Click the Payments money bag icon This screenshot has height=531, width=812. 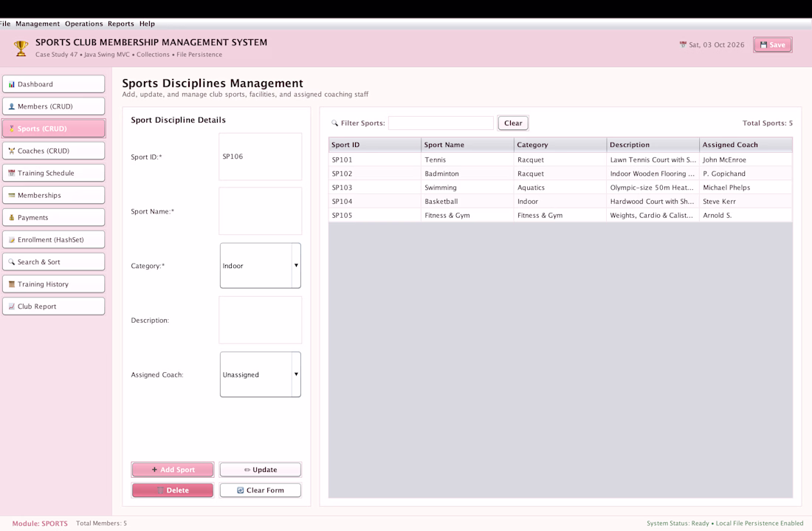[x=11, y=218]
